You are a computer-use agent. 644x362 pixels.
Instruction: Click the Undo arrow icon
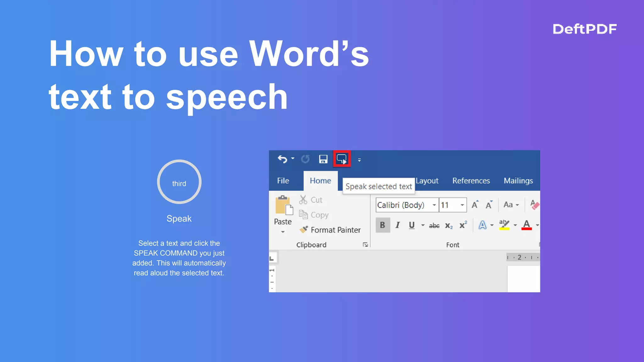click(x=282, y=159)
